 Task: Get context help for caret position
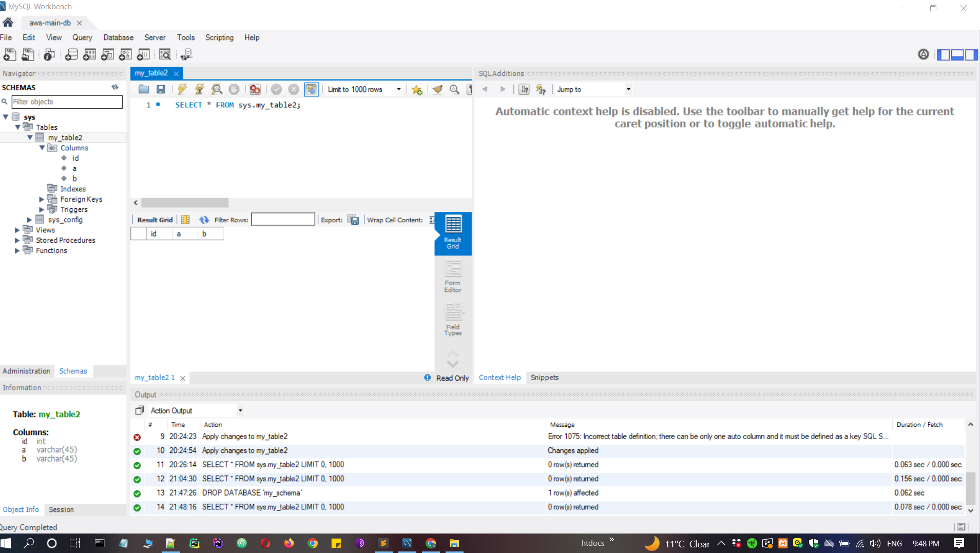pyautogui.click(x=524, y=89)
